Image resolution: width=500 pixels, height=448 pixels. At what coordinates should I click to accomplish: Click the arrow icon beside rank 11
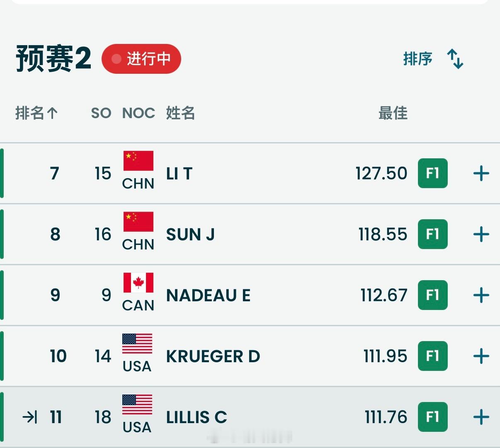point(30,417)
